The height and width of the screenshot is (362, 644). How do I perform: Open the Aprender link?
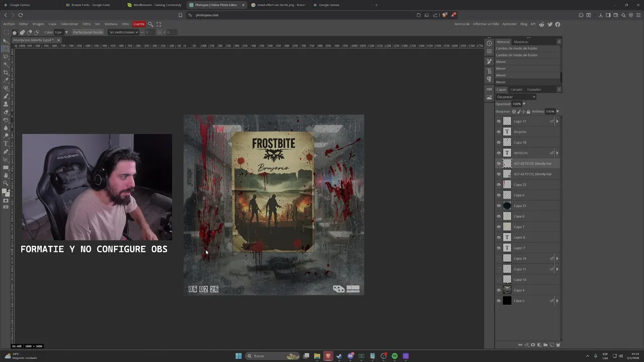point(510,24)
